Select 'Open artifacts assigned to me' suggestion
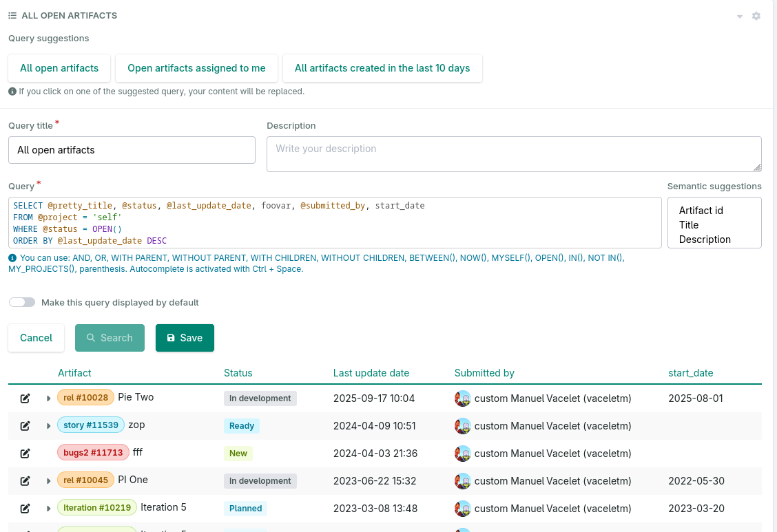The height and width of the screenshot is (532, 777). coord(196,68)
